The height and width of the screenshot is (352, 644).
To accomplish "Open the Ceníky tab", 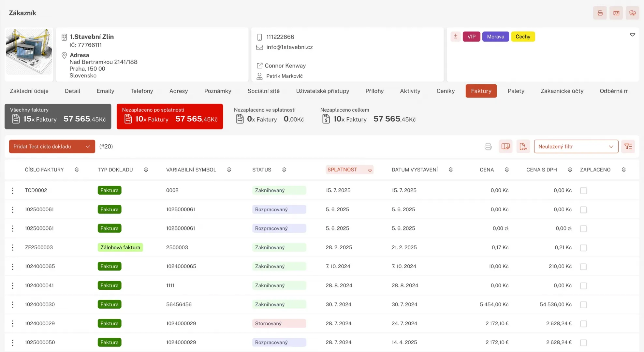I will click(445, 91).
